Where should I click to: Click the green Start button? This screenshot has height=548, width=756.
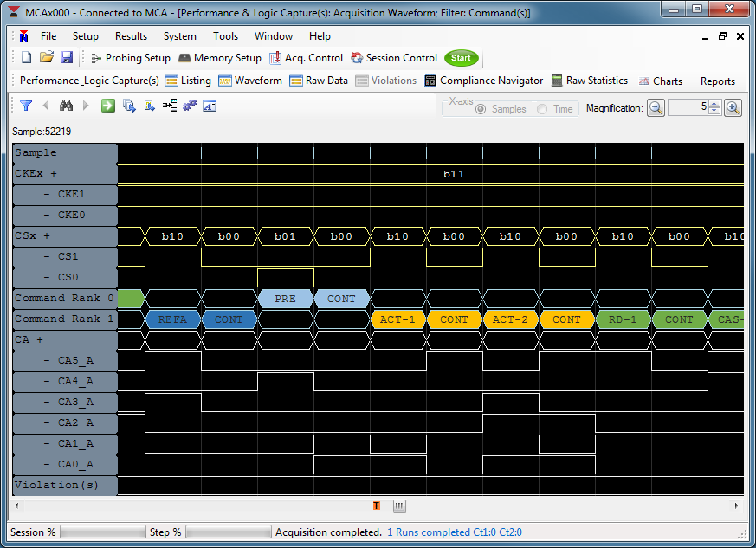(x=462, y=58)
